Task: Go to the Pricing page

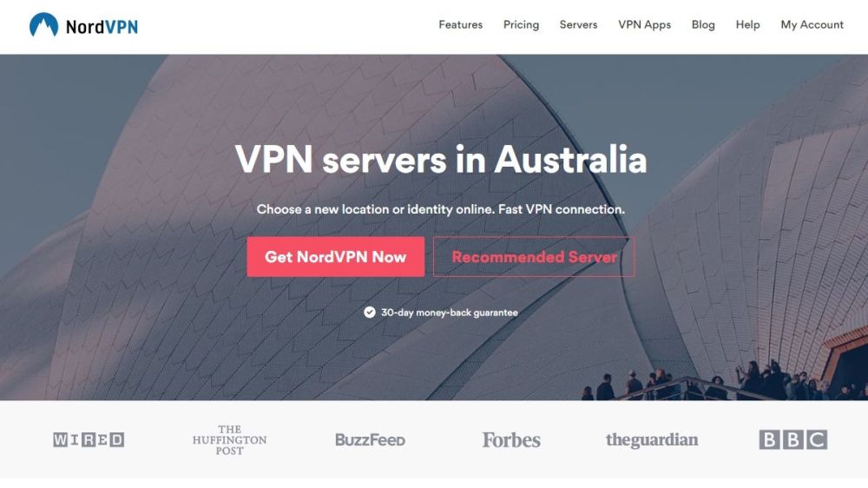Action: coord(521,25)
